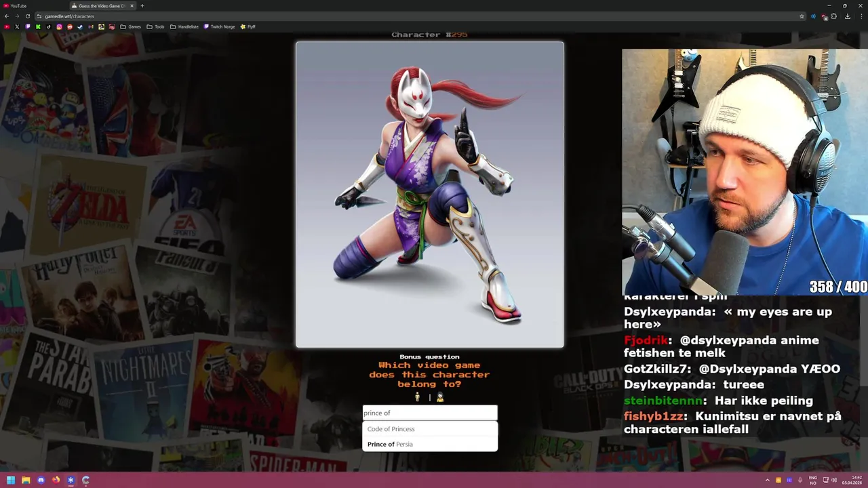Select 'Code of Princess' suggestion

click(429, 429)
